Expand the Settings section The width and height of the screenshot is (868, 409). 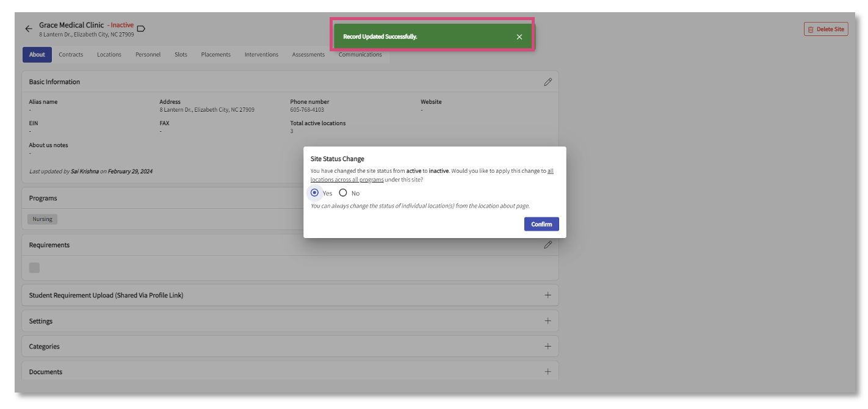548,321
